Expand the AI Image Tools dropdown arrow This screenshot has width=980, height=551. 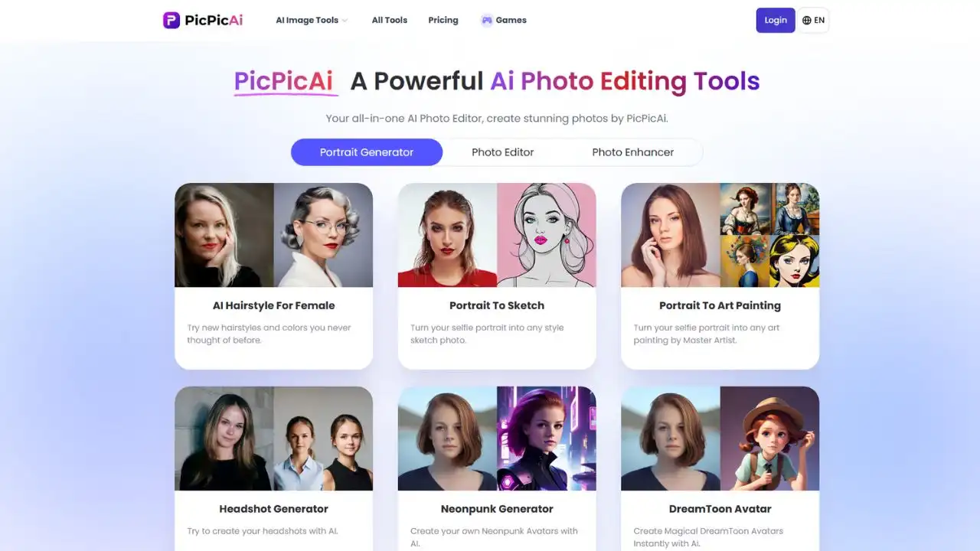(x=345, y=21)
